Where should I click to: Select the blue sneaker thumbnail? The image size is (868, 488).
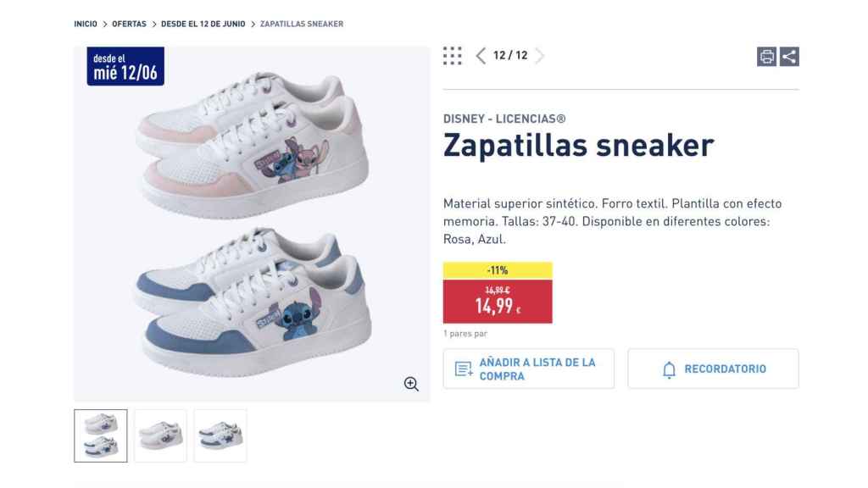coord(220,435)
